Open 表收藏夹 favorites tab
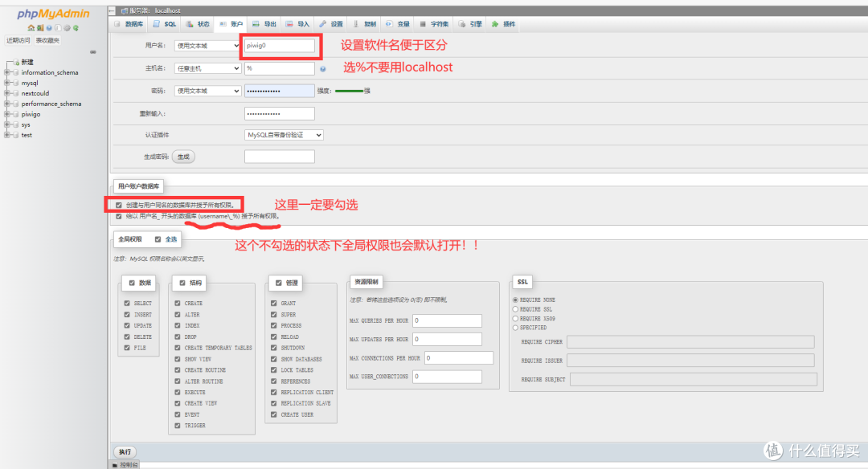This screenshot has height=469, width=868. pyautogui.click(x=47, y=40)
